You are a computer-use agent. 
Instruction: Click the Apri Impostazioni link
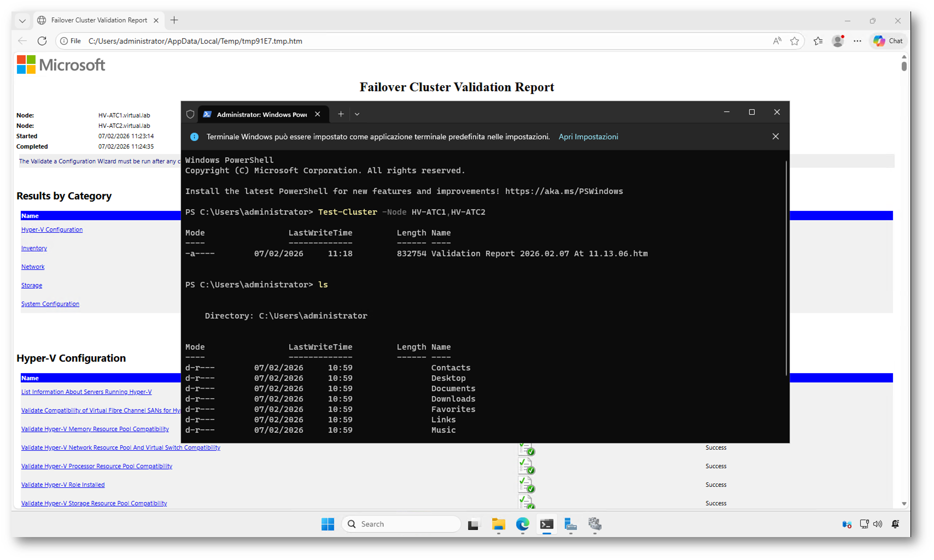tap(588, 137)
